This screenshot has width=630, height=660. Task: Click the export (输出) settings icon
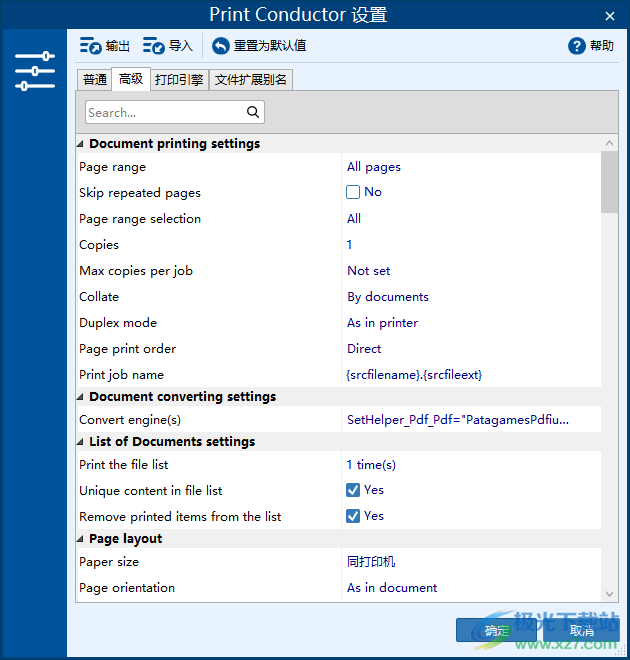pos(90,45)
